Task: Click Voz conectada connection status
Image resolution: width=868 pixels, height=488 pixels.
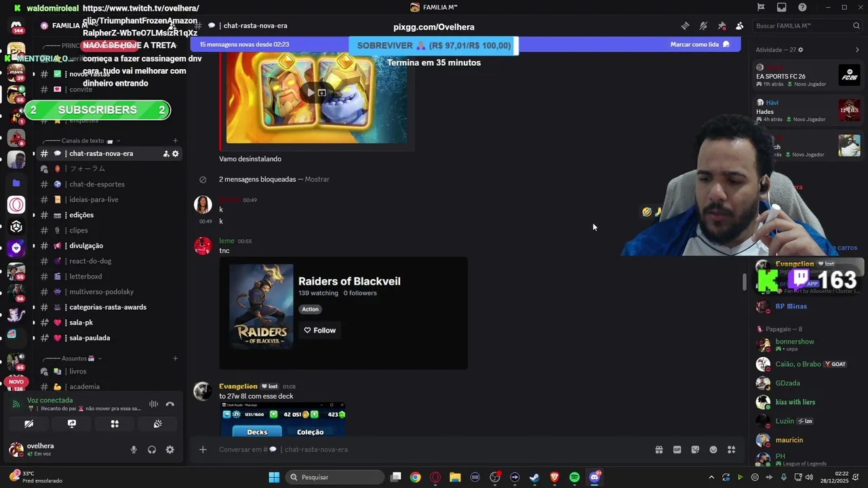Action: click(x=50, y=401)
